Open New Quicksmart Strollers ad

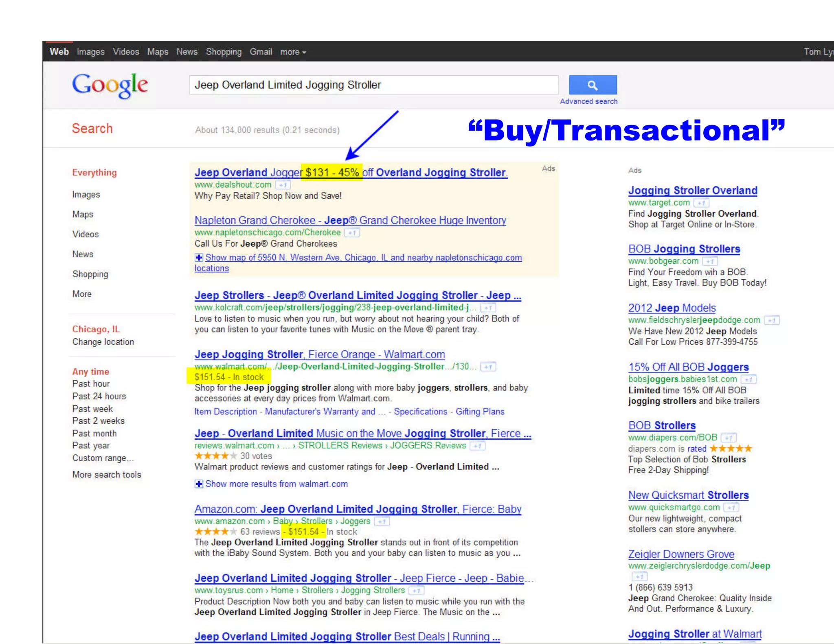[689, 495]
